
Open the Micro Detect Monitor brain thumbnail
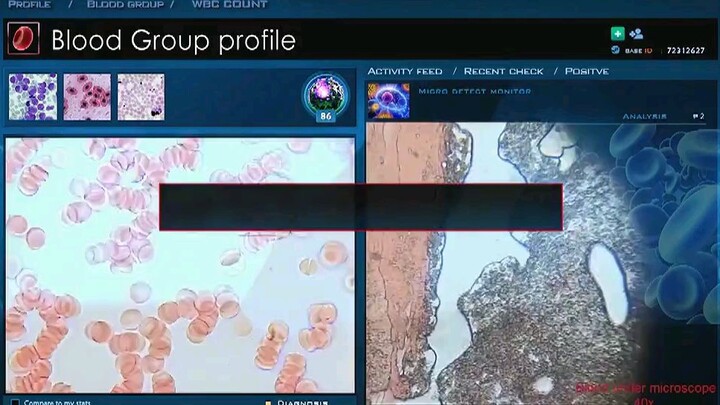point(388,101)
